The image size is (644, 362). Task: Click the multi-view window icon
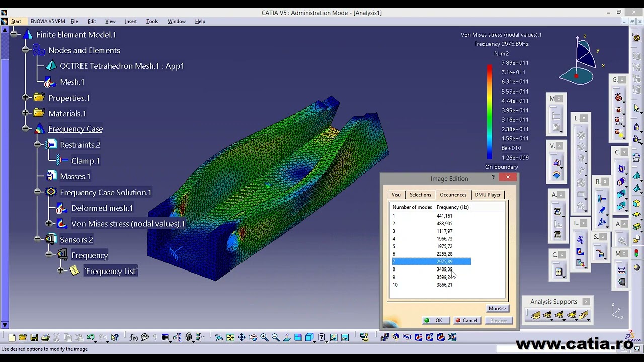(x=298, y=337)
